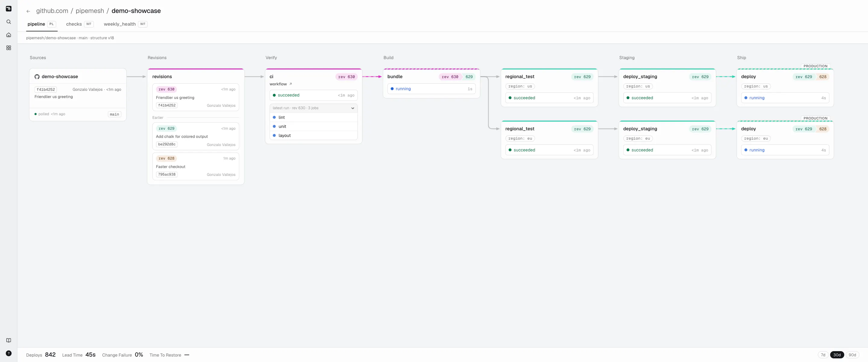Click deploy_staging region eu tag

tap(638, 138)
